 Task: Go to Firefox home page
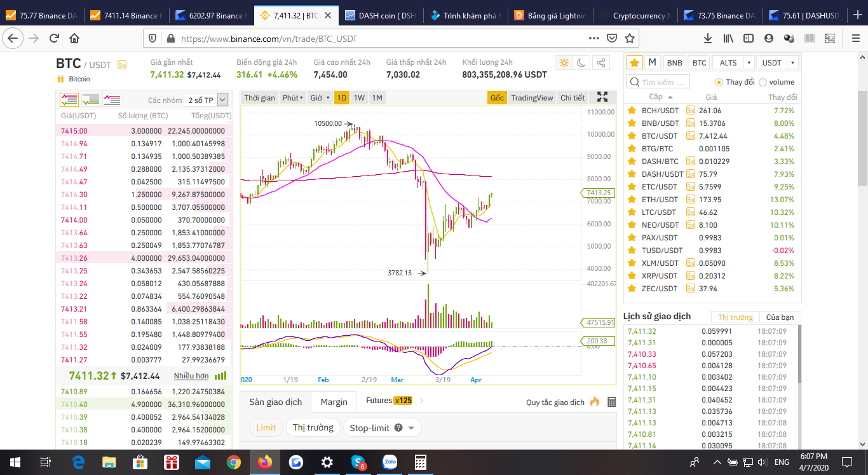74,38
